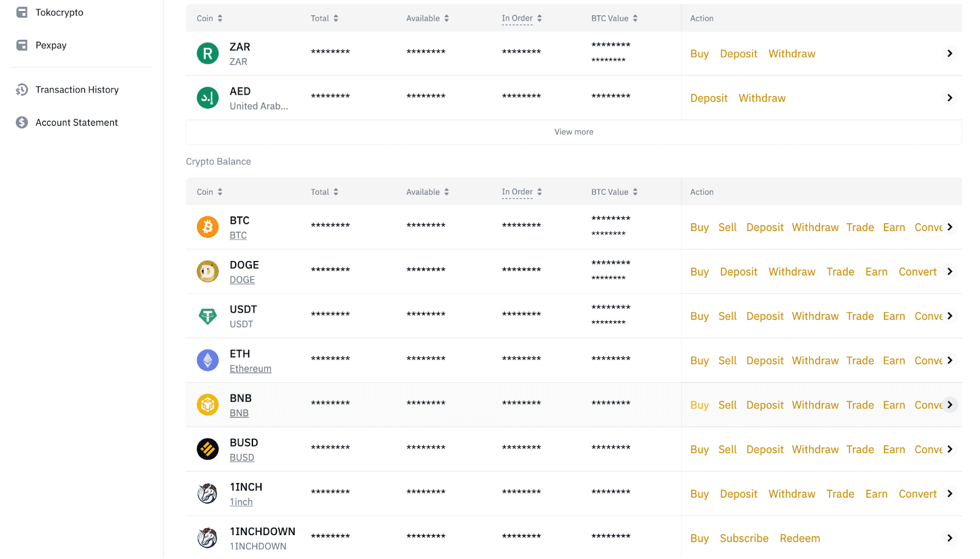Open the 1inch coin name link
This screenshot has height=559, width=980.
tap(241, 502)
